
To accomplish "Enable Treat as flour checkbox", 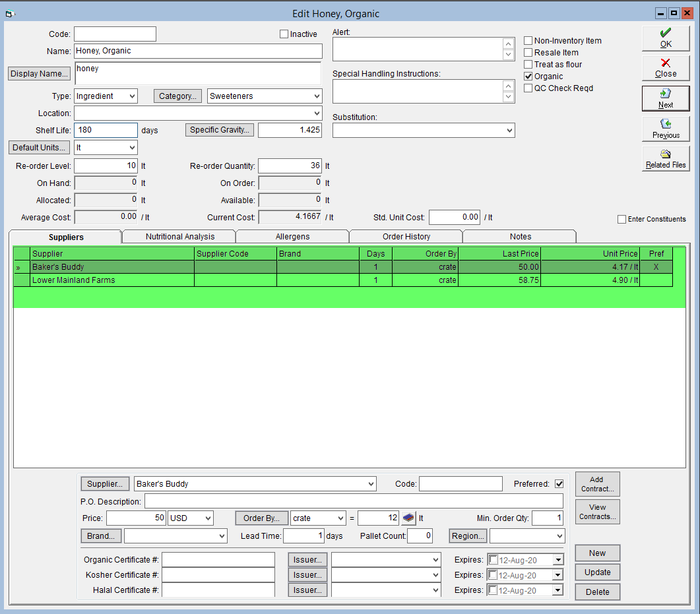I will (x=528, y=64).
